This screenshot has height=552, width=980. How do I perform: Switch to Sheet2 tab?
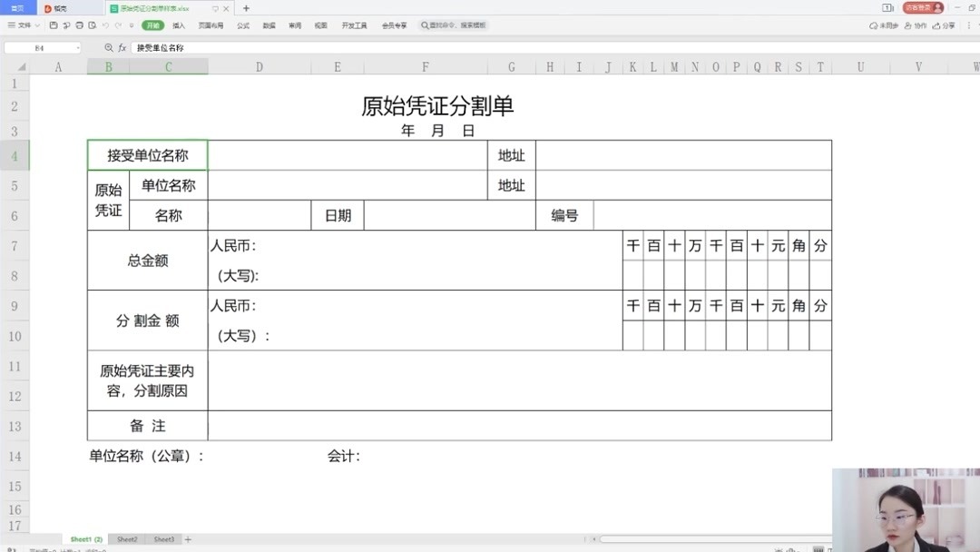(x=126, y=538)
